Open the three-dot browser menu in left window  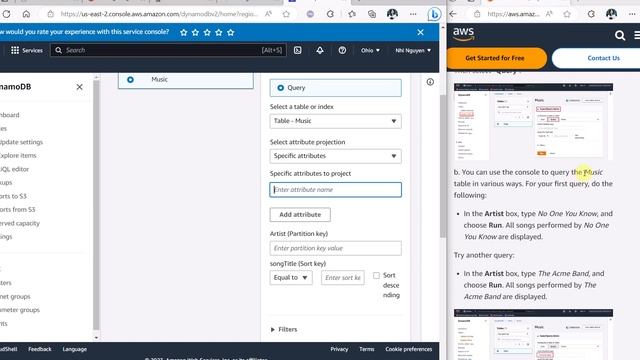(x=413, y=14)
